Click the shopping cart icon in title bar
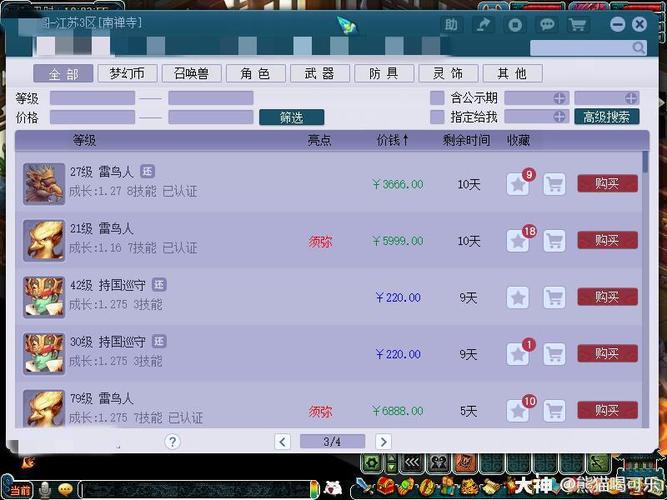 (577, 25)
